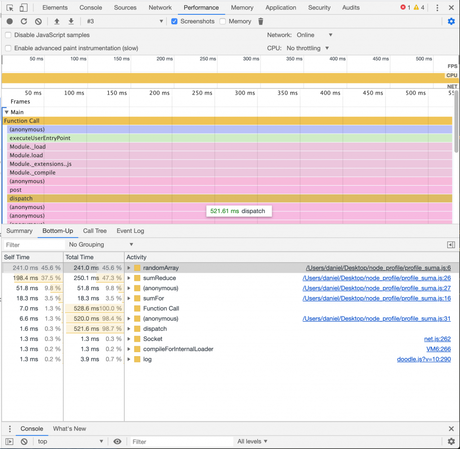Switch to the Console tab at top
Viewport: 460px width, 449px height.
click(x=91, y=8)
